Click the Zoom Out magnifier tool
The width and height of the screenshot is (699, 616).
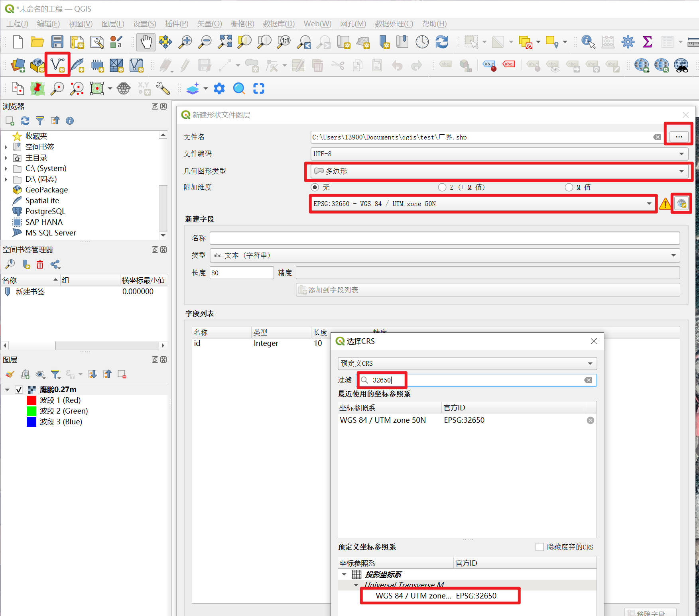(x=205, y=42)
